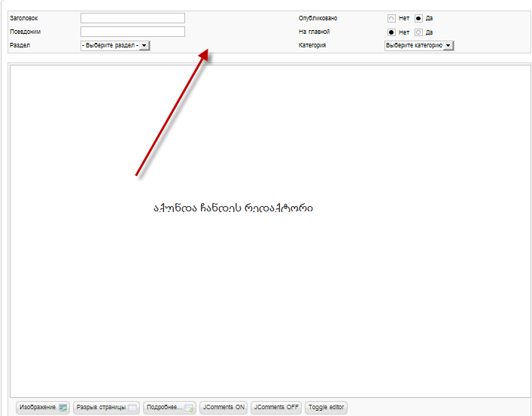The width and height of the screenshot is (532, 416).
Task: Click the JComments OFF button
Action: coord(276,407)
